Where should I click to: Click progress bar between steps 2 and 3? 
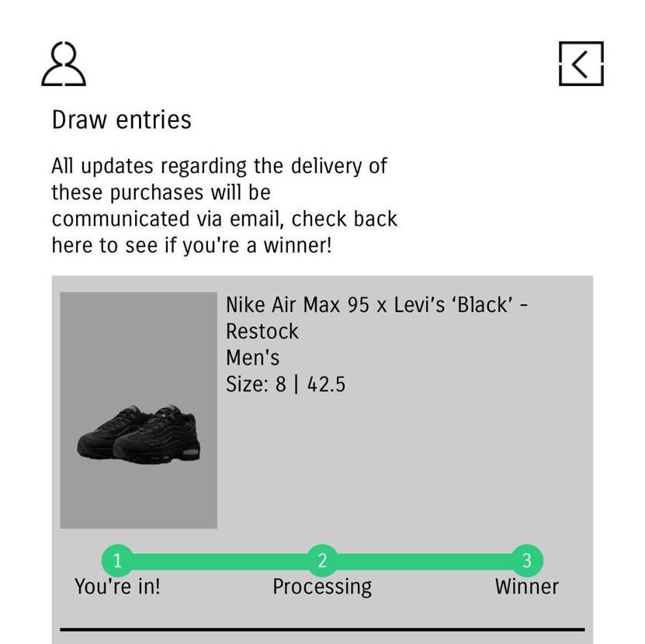[425, 561]
